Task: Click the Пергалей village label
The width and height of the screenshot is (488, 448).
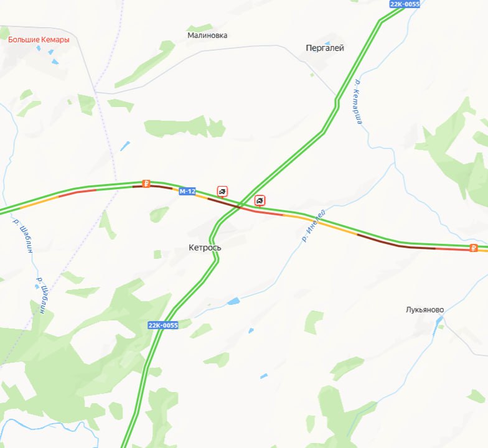Action: pyautogui.click(x=325, y=48)
